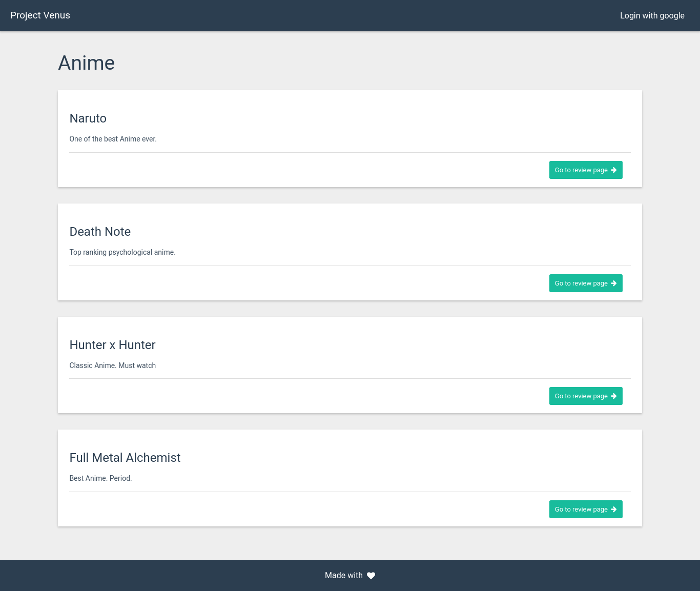Select the Full Metal Alchemist title

tap(125, 458)
